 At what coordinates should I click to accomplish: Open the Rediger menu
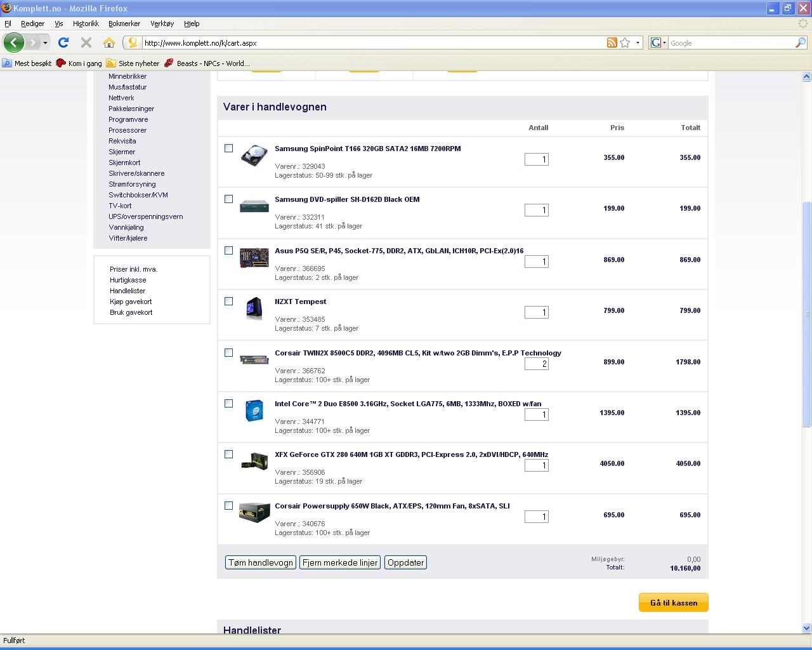pyautogui.click(x=32, y=23)
